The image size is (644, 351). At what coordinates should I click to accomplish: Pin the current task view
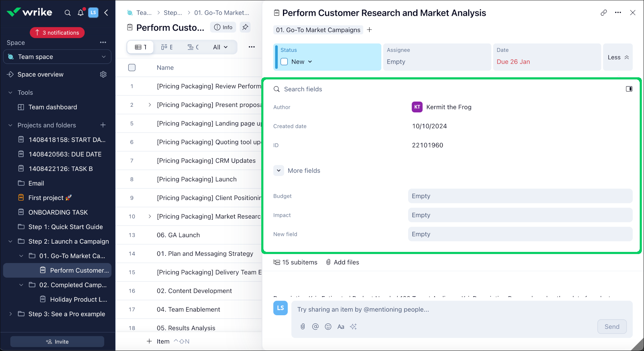click(245, 27)
